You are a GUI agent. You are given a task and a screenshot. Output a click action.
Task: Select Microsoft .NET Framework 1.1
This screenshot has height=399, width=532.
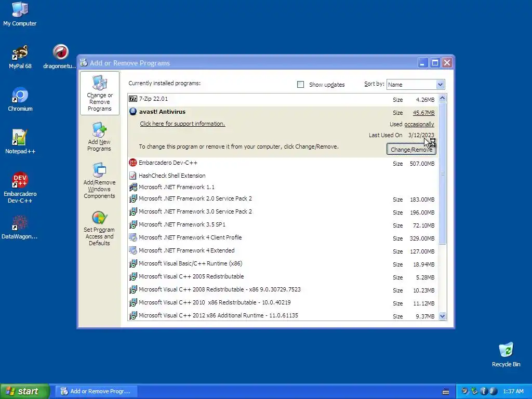click(283, 187)
